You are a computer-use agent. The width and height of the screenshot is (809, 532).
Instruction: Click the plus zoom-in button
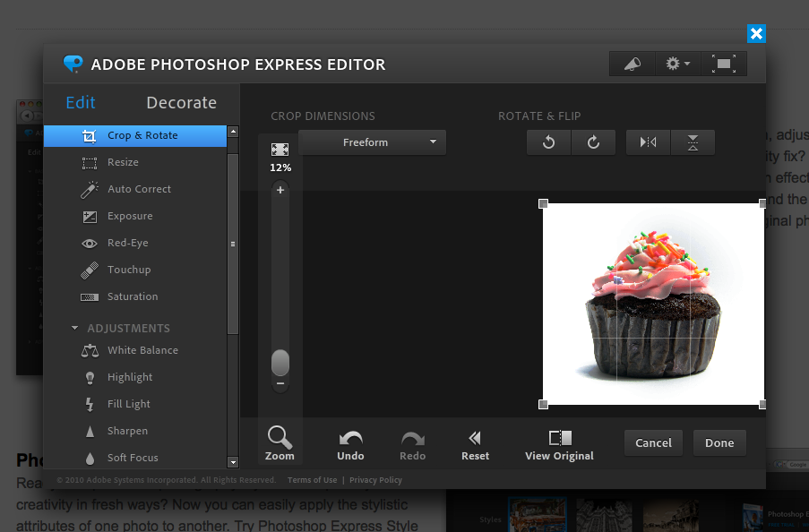coord(280,190)
